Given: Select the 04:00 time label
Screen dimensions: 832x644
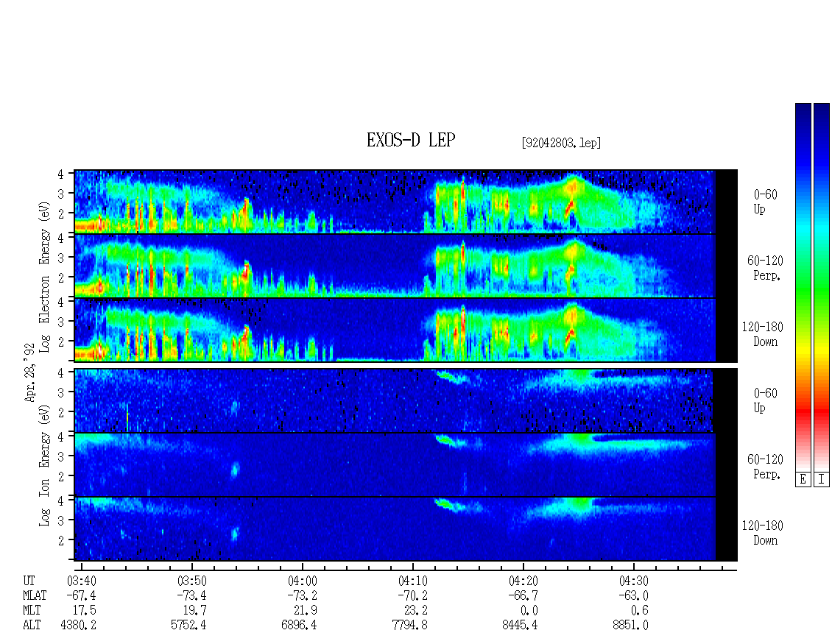Looking at the screenshot, I should (x=303, y=581).
